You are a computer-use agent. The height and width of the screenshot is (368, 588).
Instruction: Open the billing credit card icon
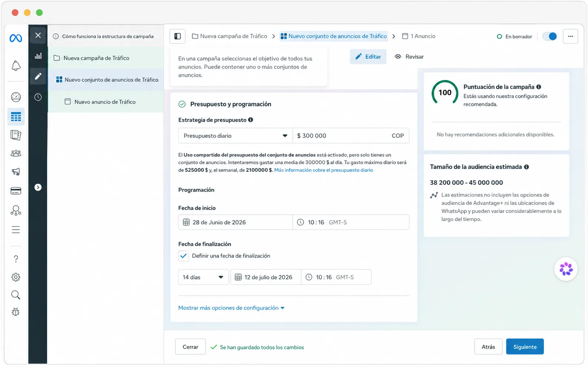point(16,191)
